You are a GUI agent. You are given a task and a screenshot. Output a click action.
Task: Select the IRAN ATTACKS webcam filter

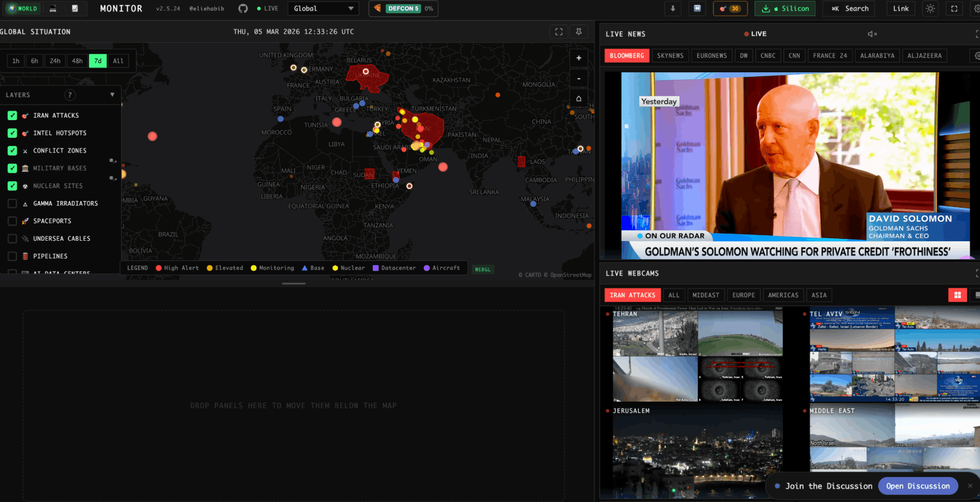coord(632,295)
